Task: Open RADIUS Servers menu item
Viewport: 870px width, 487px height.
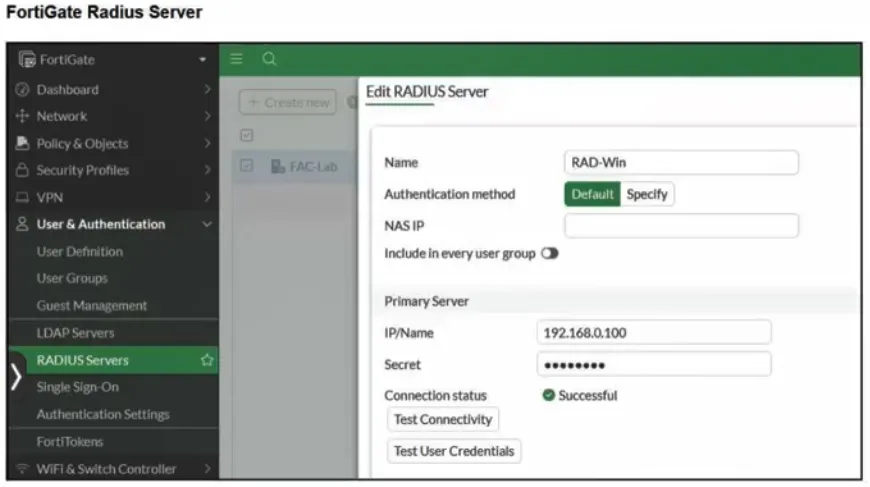Action: point(114,360)
